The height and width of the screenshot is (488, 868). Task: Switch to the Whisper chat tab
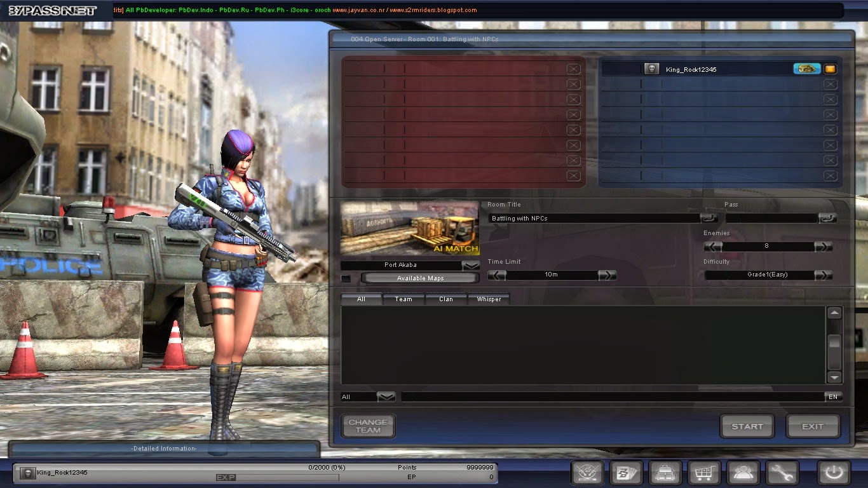[489, 299]
